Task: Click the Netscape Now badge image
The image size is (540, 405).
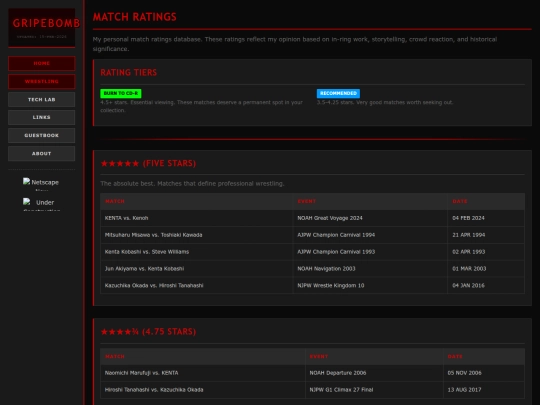Action: 41,184
